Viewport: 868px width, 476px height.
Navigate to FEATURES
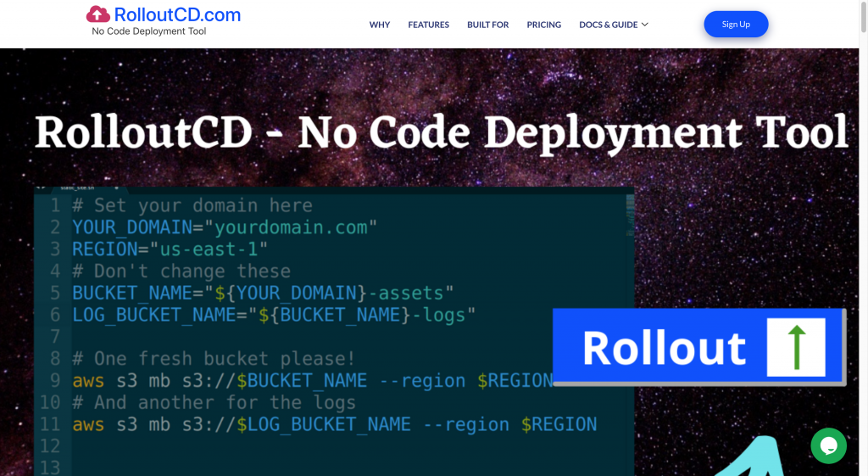[428, 25]
